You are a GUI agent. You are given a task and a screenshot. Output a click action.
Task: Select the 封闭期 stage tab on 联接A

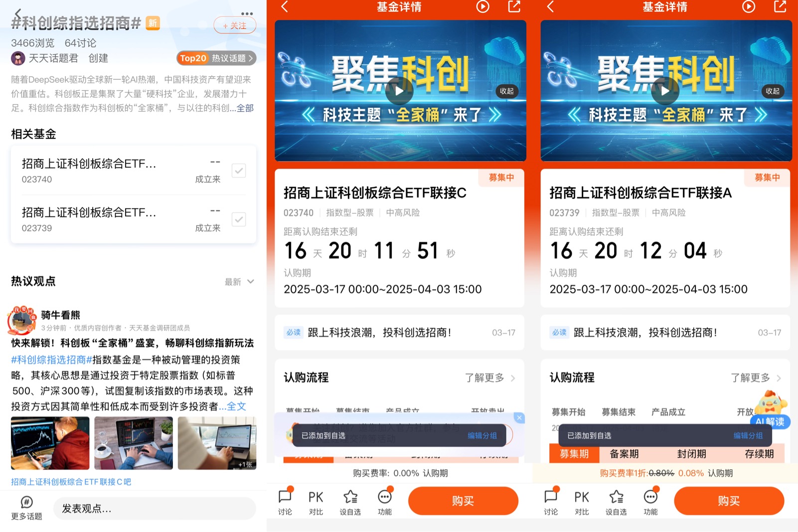(691, 454)
